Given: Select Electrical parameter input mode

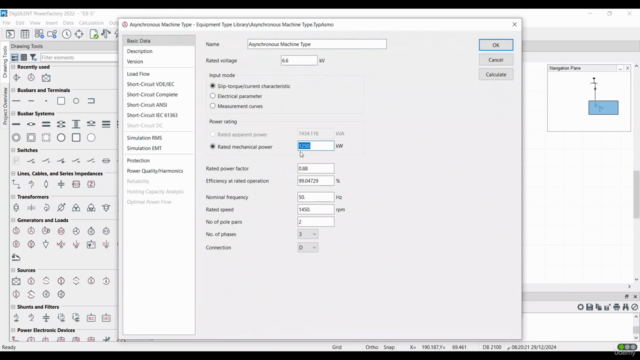Looking at the screenshot, I should pos(213,96).
